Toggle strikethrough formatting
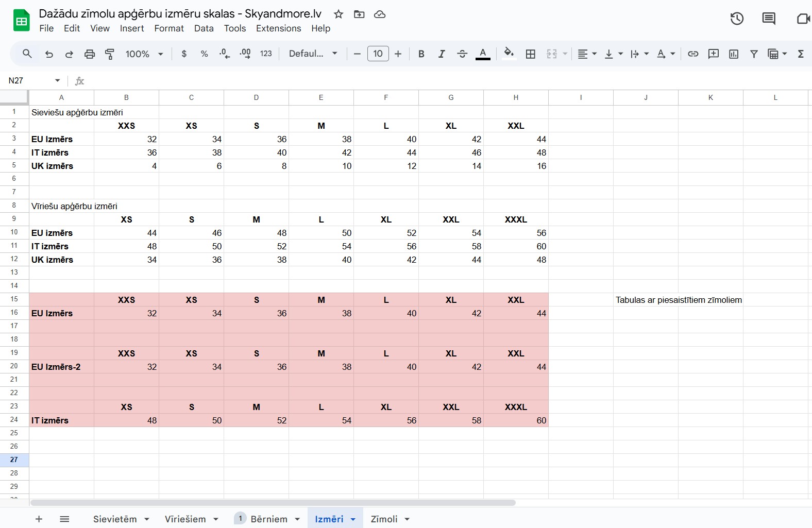The image size is (812, 528). 462,54
